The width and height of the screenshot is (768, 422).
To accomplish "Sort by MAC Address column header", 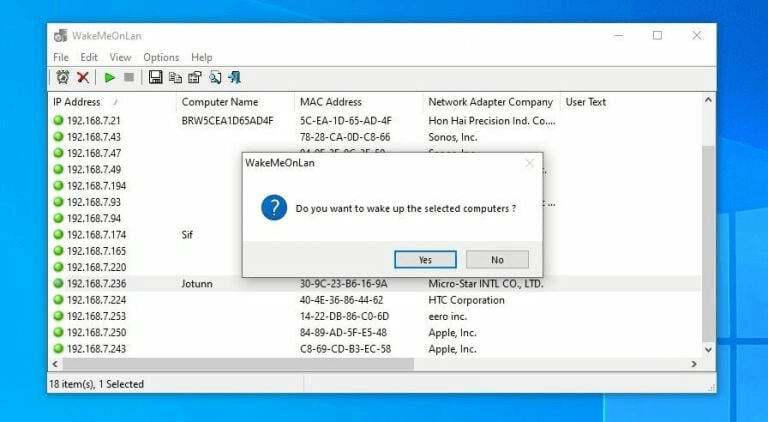I will point(330,102).
